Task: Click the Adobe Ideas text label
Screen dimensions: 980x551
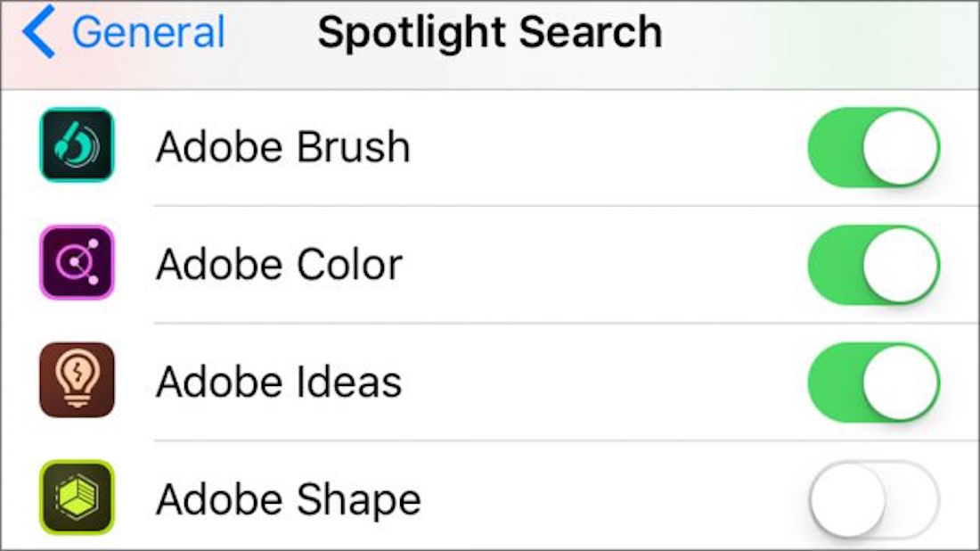Action: pos(279,382)
